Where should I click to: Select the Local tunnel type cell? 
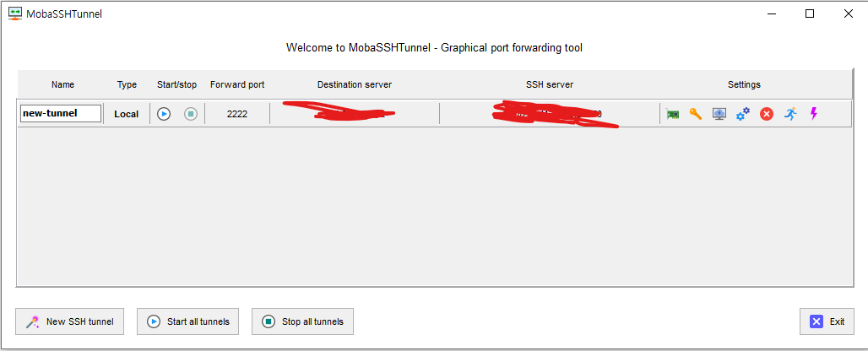point(126,114)
